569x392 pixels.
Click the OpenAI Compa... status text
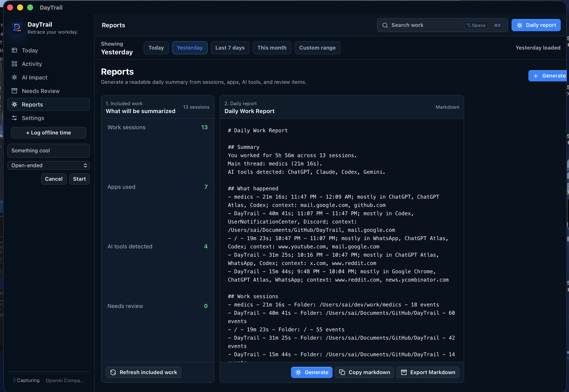(x=65, y=380)
